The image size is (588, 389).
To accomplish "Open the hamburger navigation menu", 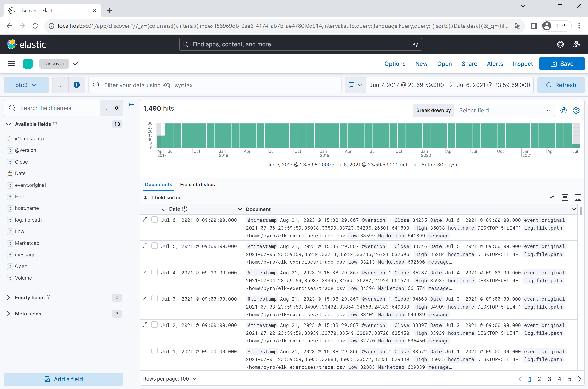I will point(12,64).
